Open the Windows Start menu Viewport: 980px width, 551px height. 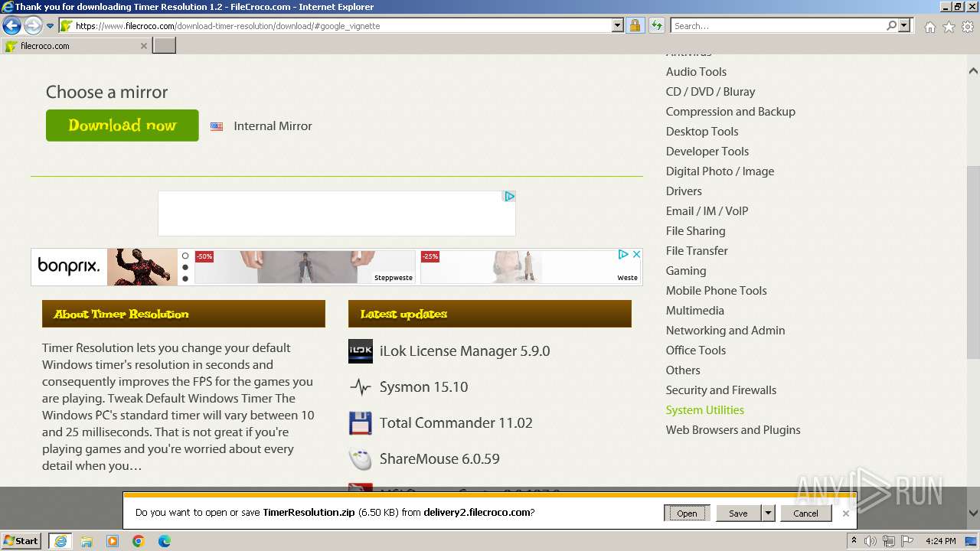pos(21,541)
